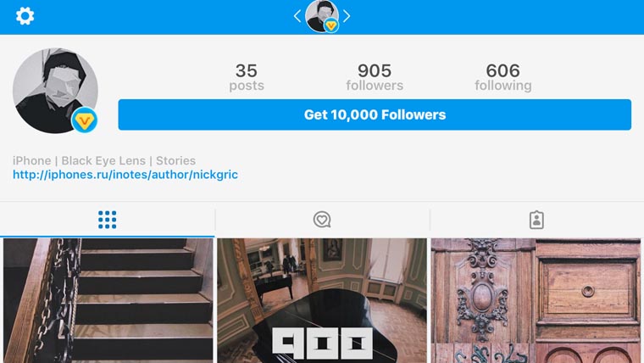The width and height of the screenshot is (644, 363).
Task: Switch to the heart comments tab
Action: pyautogui.click(x=322, y=220)
